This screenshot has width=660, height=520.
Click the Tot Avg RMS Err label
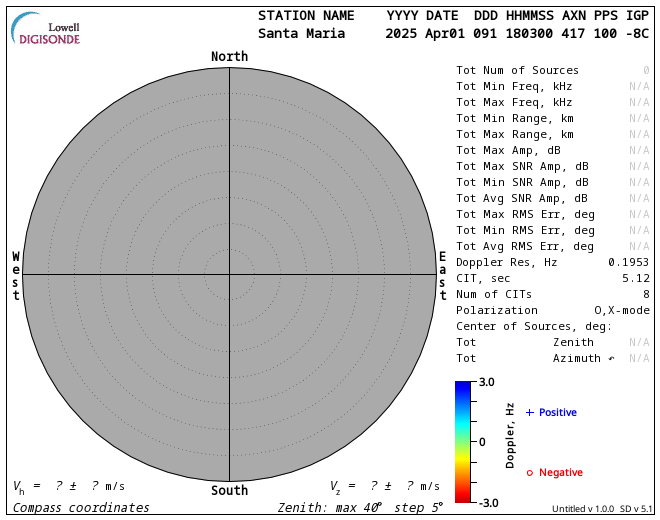(x=525, y=246)
